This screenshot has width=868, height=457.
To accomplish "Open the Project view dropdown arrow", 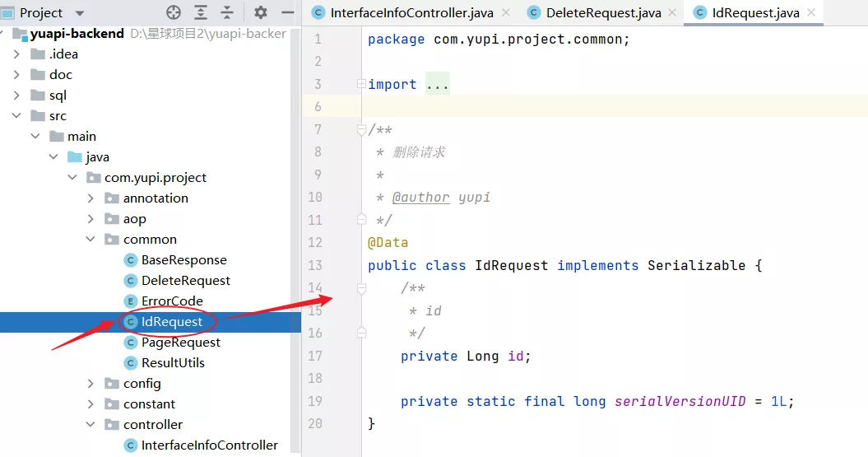I will [x=80, y=12].
